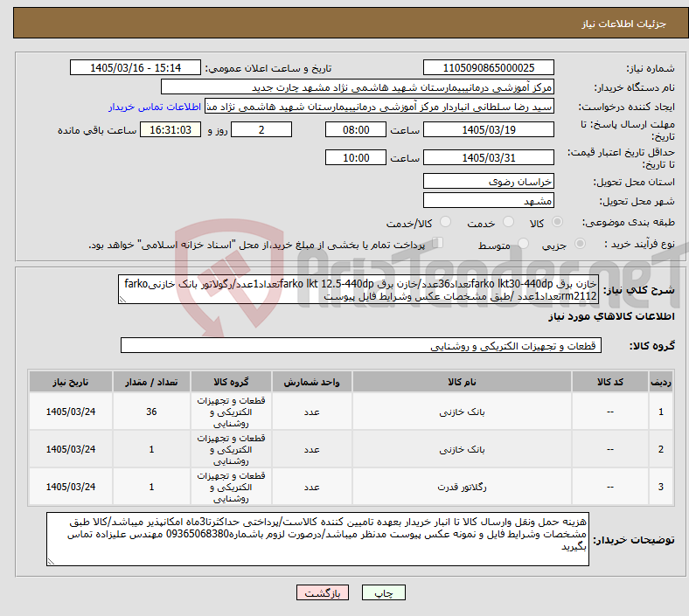Viewport: 689px width, 616px height.
Task: Toggle the Islamic treasury payment checkbox
Action: (x=438, y=243)
